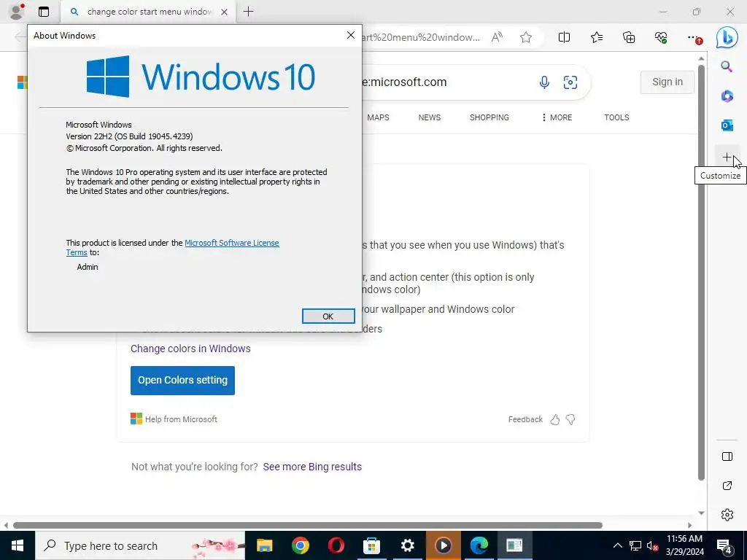Screen dimensions: 747x560
Task: Open Opera browser from taskbar
Action: pyautogui.click(x=336, y=545)
